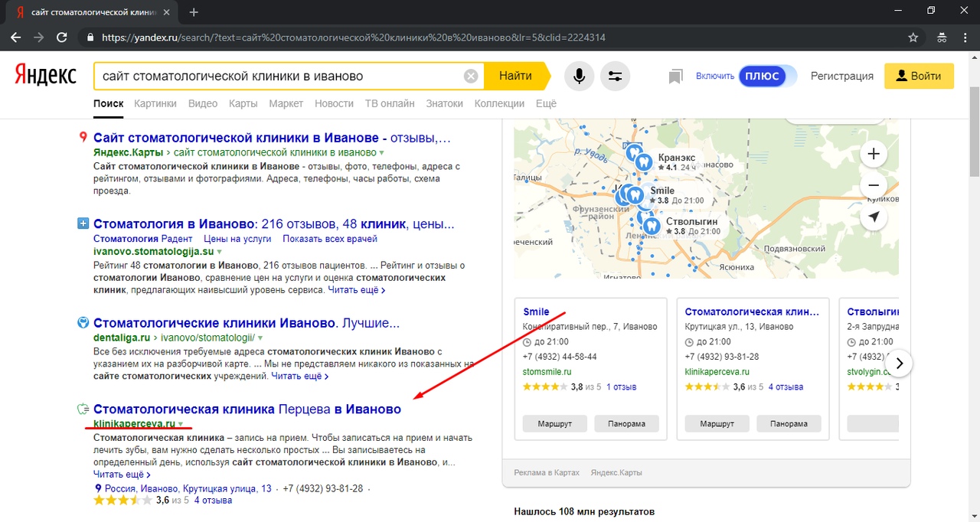The height and width of the screenshot is (522, 980).
Task: Start voice search with microphone icon
Action: [579, 76]
